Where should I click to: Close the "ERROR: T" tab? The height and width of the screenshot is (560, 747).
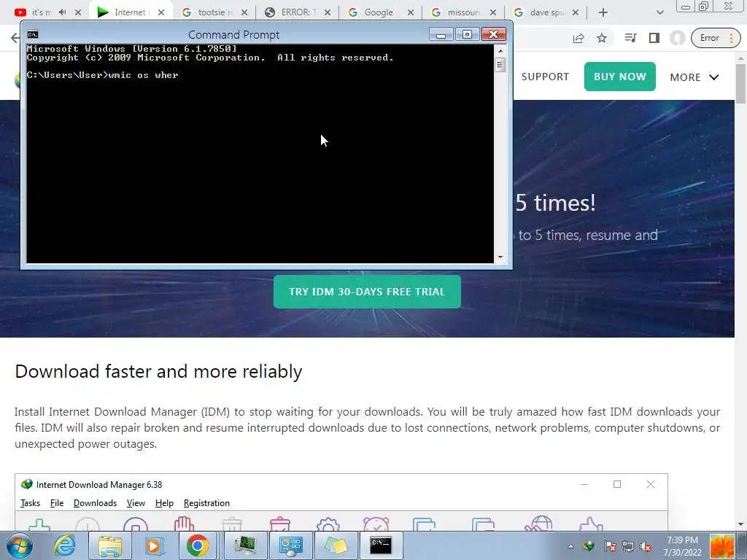pyautogui.click(x=328, y=12)
